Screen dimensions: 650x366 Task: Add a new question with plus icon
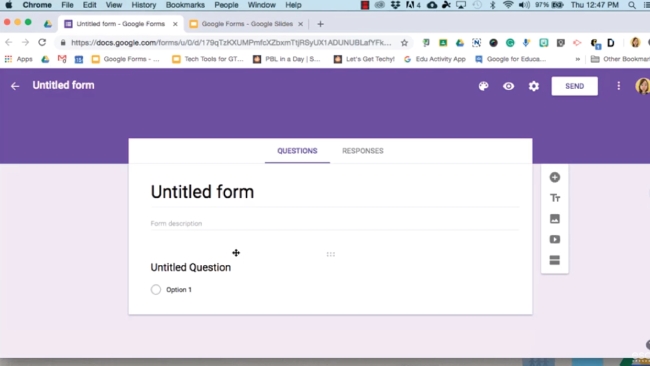coord(555,177)
